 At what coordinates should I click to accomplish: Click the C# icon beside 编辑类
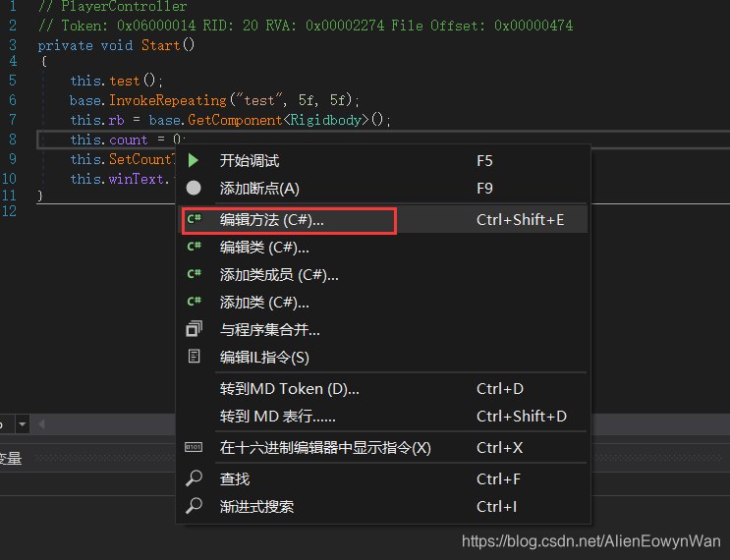195,247
